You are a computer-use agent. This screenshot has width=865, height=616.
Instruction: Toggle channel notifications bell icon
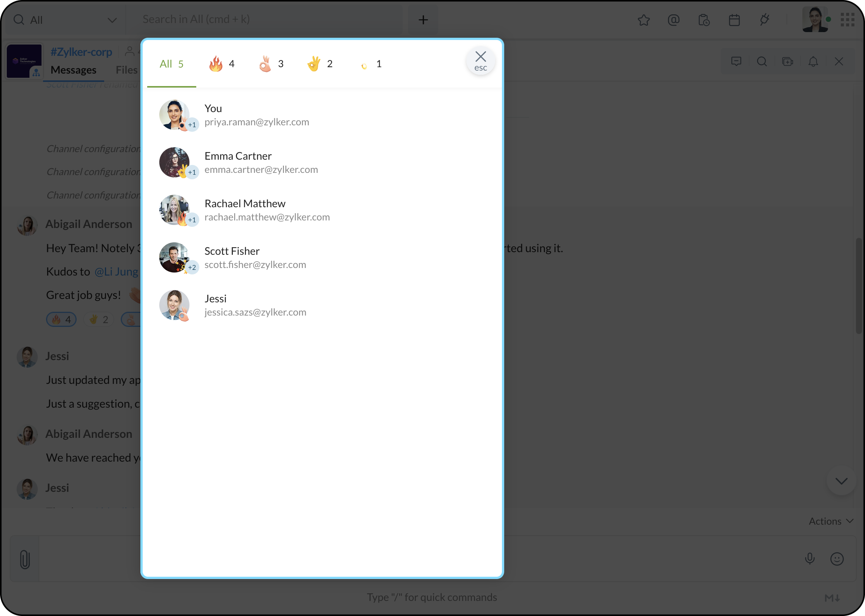(x=813, y=62)
